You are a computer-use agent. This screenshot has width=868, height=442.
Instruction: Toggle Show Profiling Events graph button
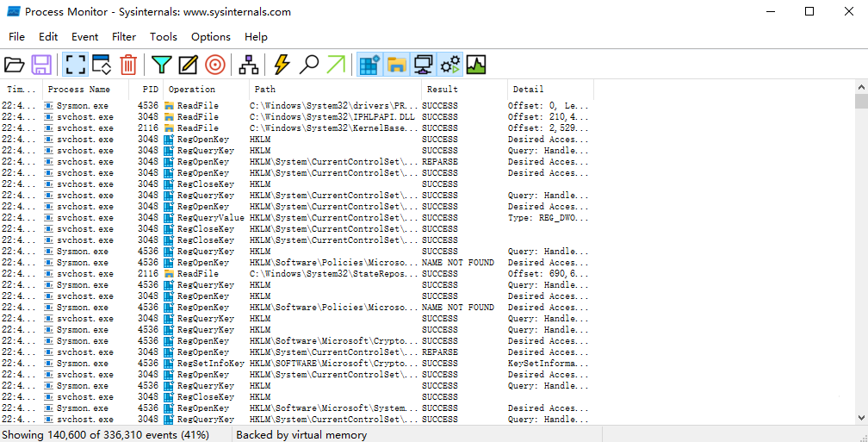[476, 65]
